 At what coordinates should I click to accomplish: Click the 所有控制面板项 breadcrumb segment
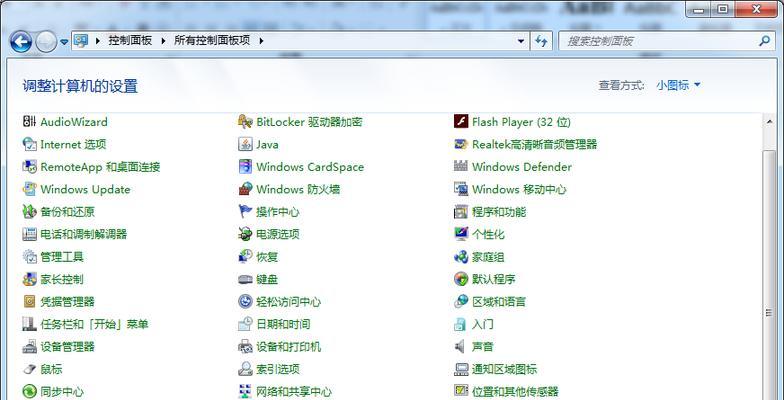[x=212, y=41]
